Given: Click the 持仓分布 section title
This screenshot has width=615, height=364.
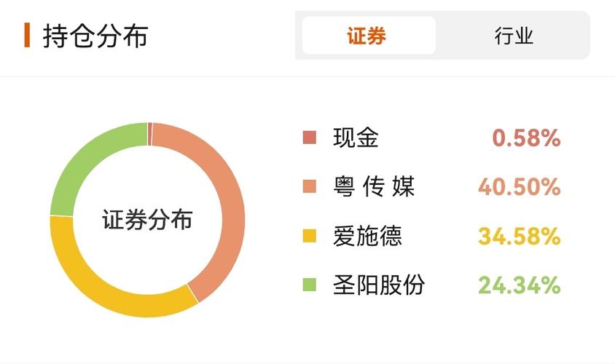Looking at the screenshot, I should click(95, 36).
